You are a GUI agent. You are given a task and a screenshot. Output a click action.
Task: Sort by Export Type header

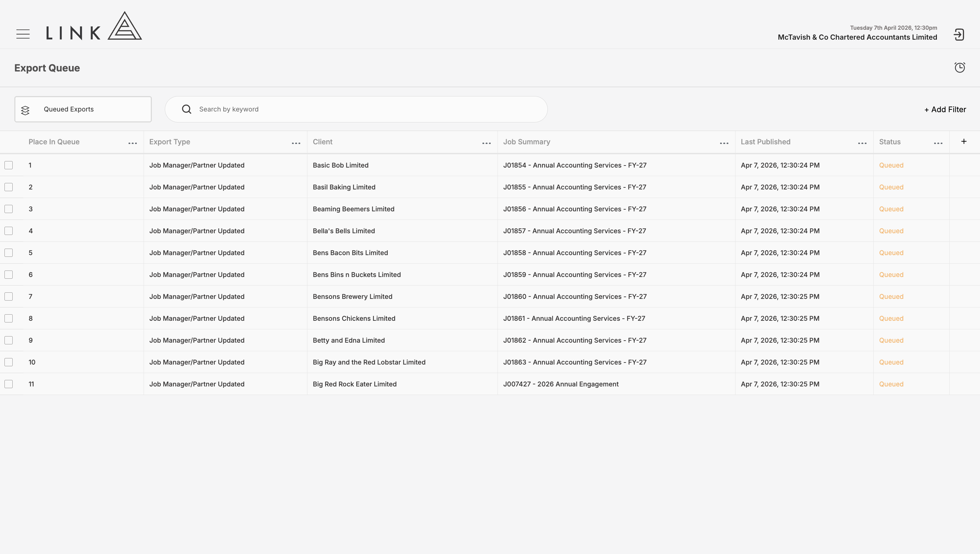pos(170,142)
